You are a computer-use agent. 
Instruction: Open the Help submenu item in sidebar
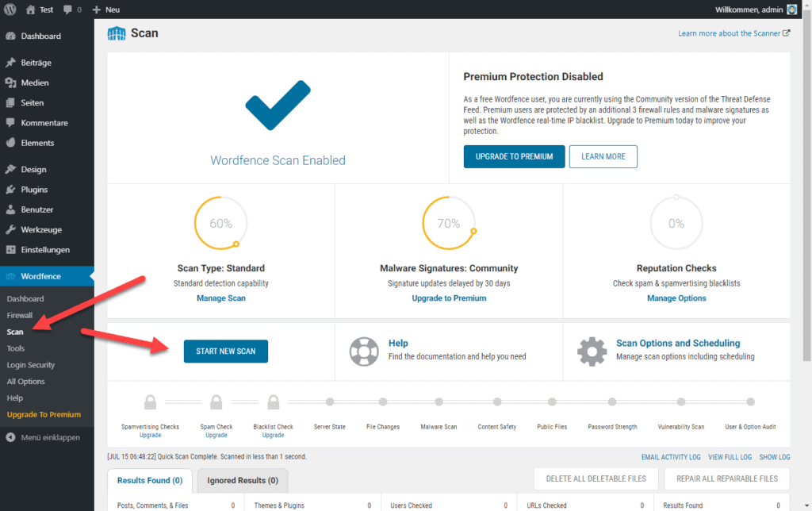15,398
